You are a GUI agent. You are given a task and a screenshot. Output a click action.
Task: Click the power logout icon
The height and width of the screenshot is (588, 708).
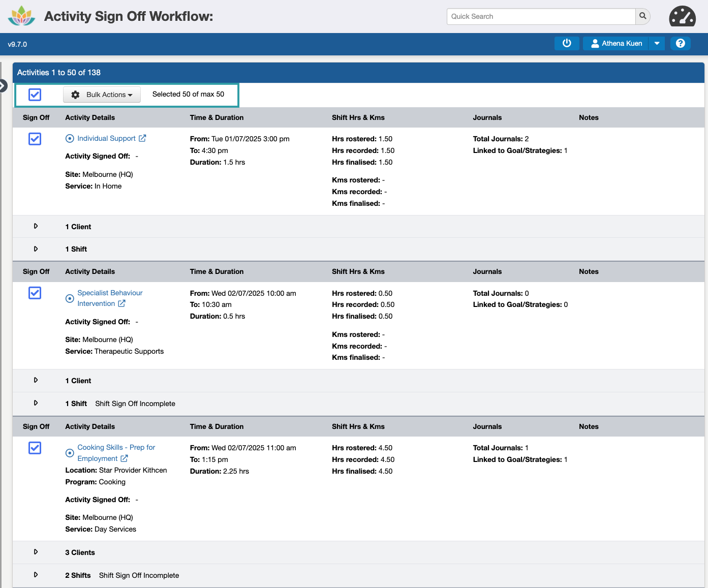[567, 44]
